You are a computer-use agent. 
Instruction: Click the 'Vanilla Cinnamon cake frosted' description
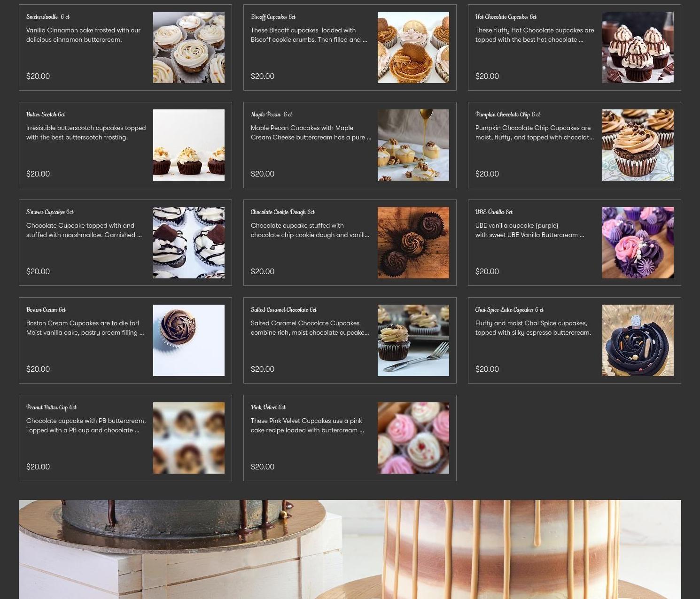coord(84,35)
